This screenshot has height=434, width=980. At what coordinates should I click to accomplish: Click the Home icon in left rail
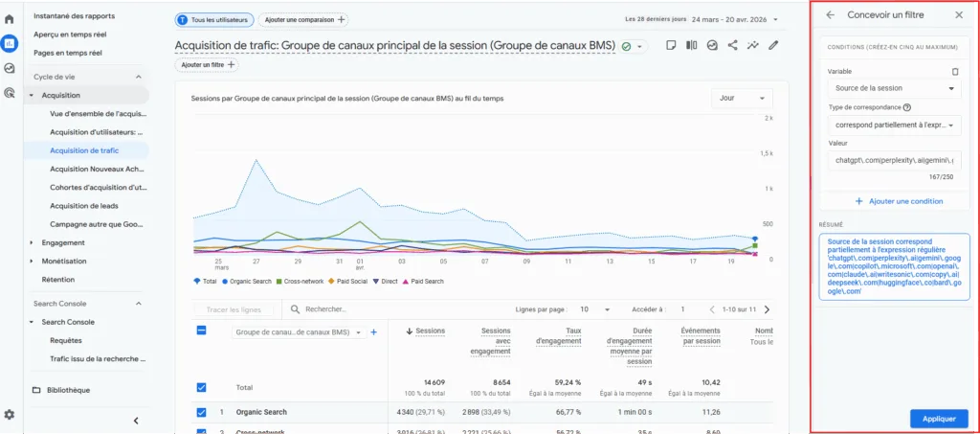10,18
